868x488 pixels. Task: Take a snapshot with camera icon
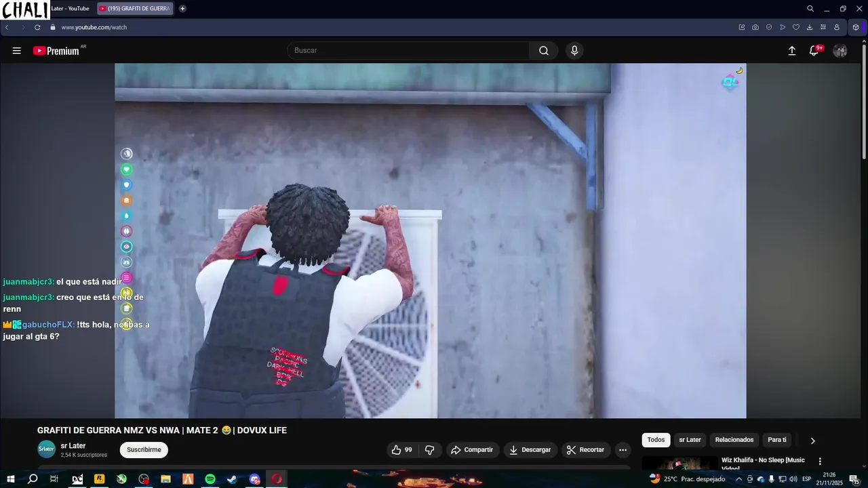point(755,27)
